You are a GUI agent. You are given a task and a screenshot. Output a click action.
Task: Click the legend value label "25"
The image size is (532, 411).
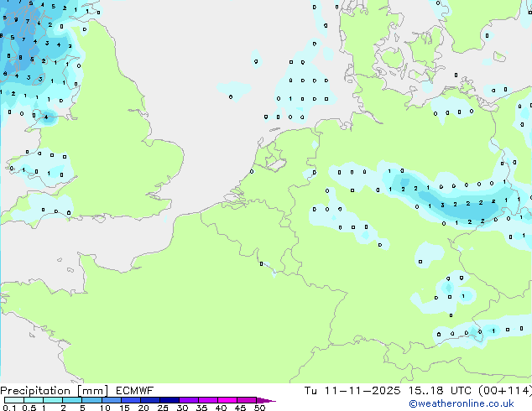pos(163,408)
